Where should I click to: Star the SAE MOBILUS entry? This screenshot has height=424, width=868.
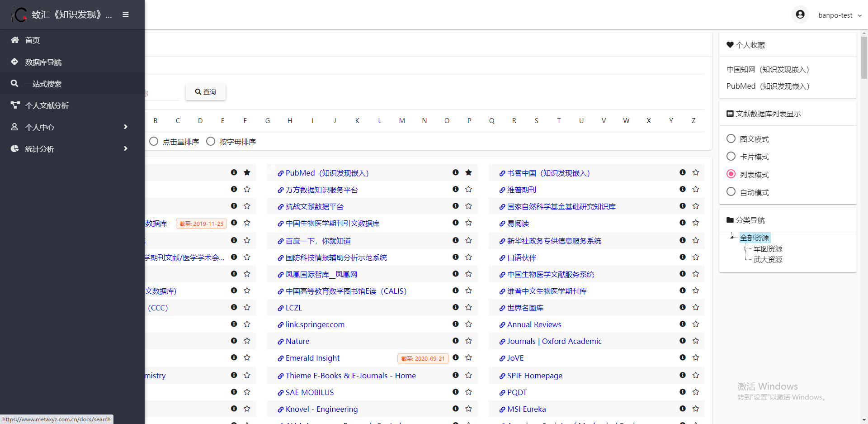[468, 392]
